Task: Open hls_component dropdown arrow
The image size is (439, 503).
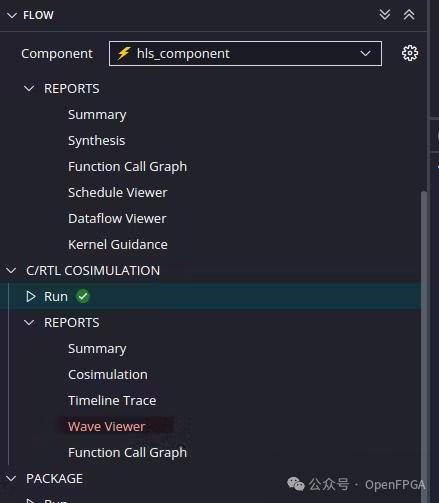Action: coord(365,53)
